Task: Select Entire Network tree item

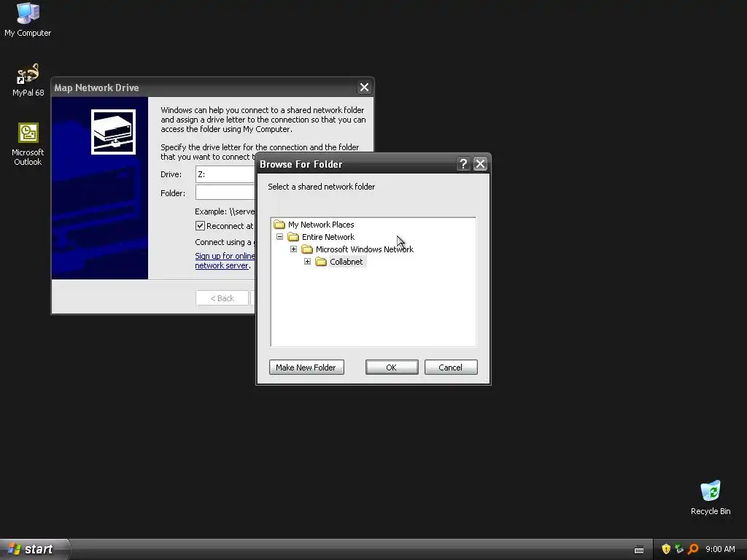Action: point(328,237)
